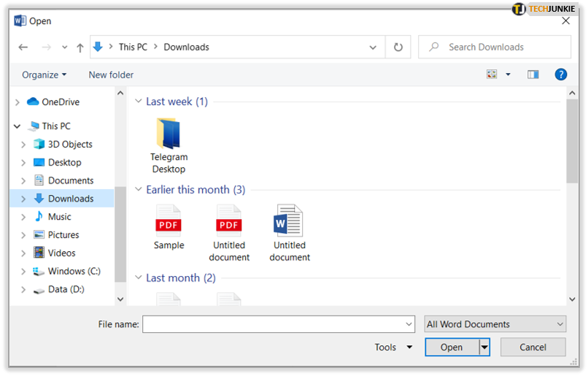The width and height of the screenshot is (588, 376).
Task: Open the Organize menu
Action: tap(44, 74)
